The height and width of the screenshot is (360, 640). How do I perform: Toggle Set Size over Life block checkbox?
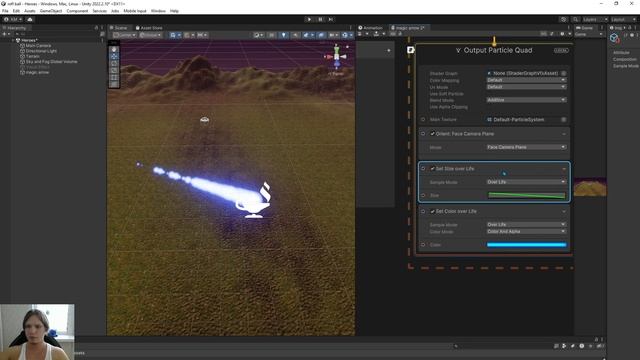[433, 169]
